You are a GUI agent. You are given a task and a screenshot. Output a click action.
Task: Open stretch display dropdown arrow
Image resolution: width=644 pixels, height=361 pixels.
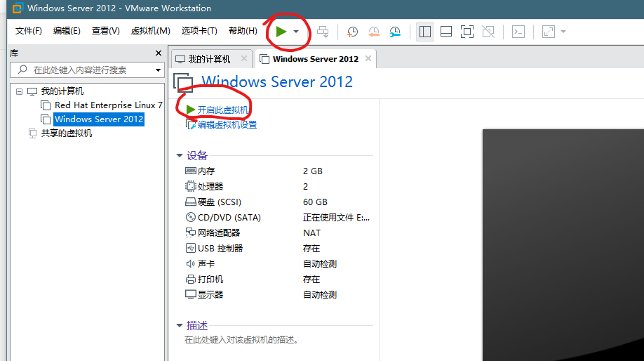[x=563, y=32]
